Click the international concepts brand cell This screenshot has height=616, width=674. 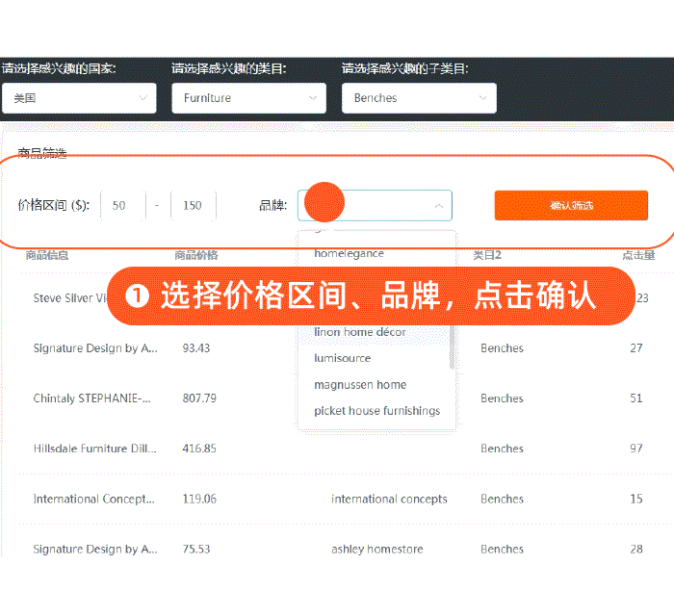pos(389,500)
